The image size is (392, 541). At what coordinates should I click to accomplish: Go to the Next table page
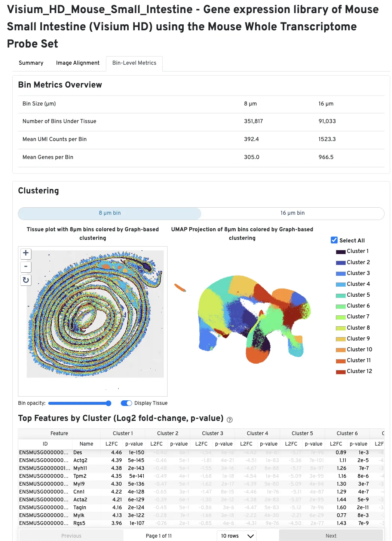[331, 536]
